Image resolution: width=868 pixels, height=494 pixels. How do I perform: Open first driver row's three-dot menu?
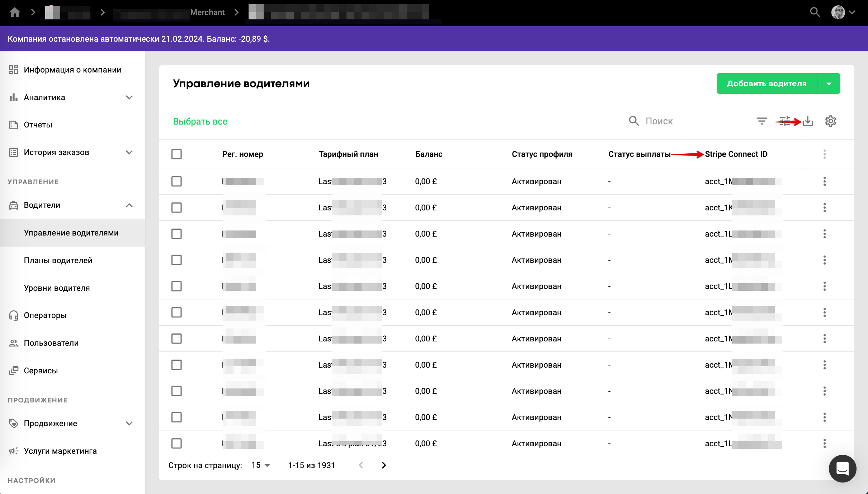[824, 181]
